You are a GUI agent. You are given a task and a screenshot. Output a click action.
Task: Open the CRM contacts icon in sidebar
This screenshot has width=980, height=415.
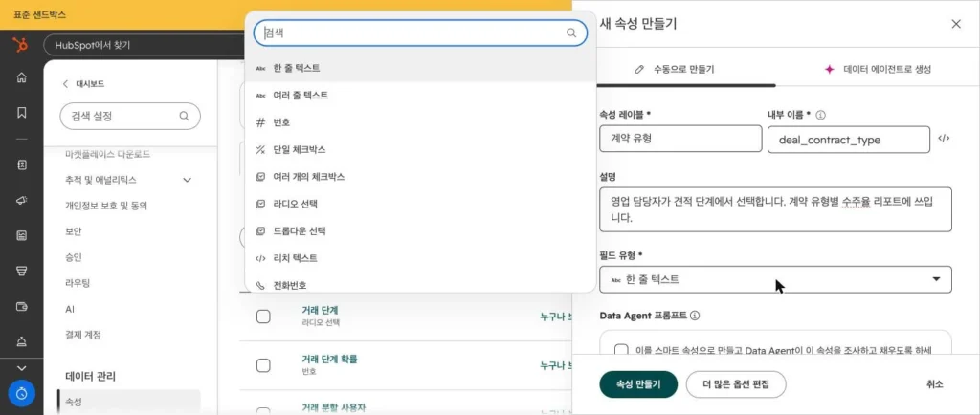(x=21, y=164)
